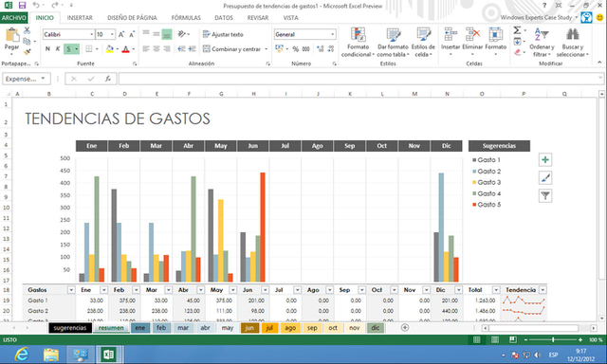Click the Cut scissors icon
This screenshot has width=607, height=364.
(27, 30)
